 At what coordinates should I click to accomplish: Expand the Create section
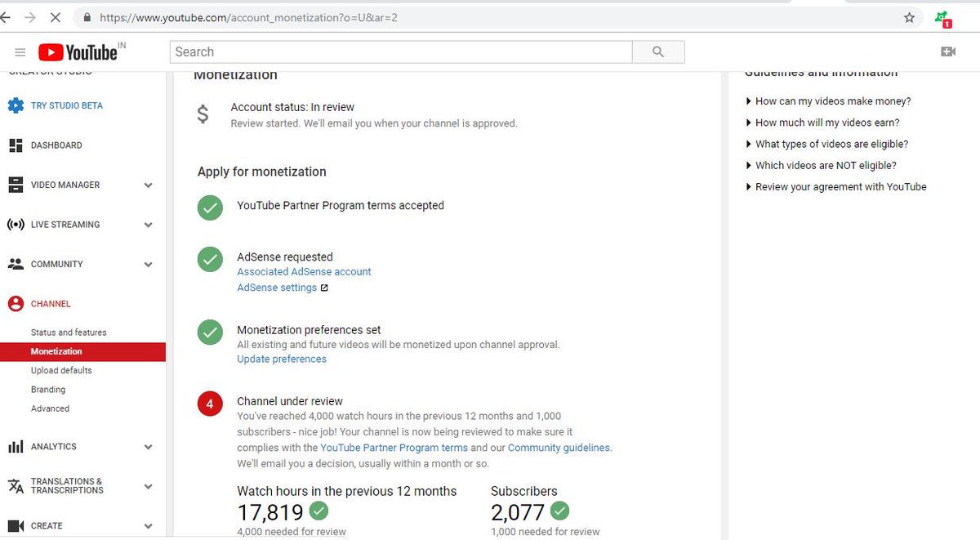point(148,526)
